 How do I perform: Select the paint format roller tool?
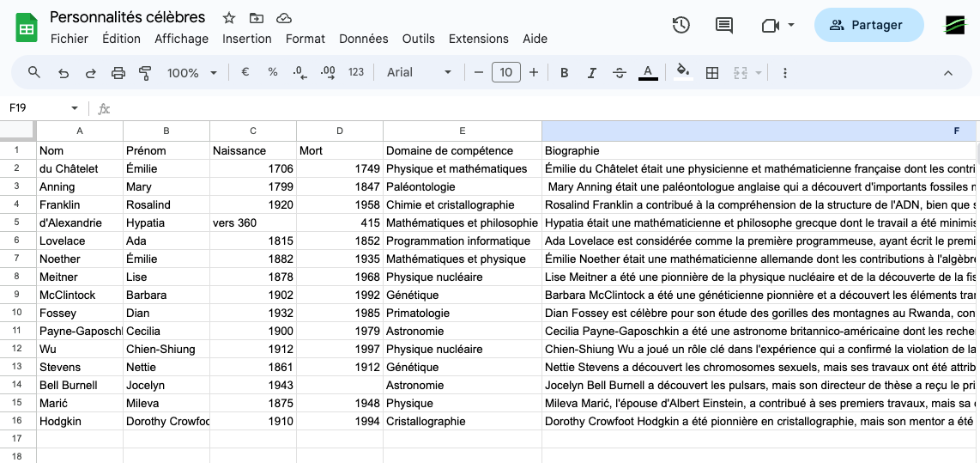[x=145, y=73]
